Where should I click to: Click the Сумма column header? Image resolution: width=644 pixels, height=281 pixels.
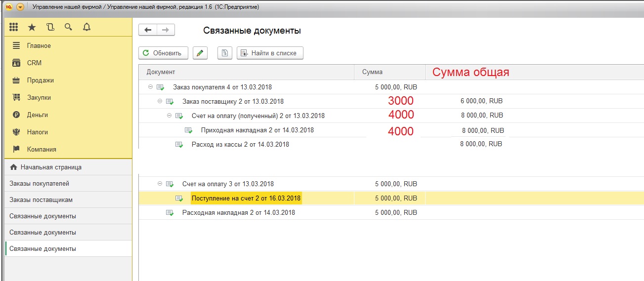[372, 72]
